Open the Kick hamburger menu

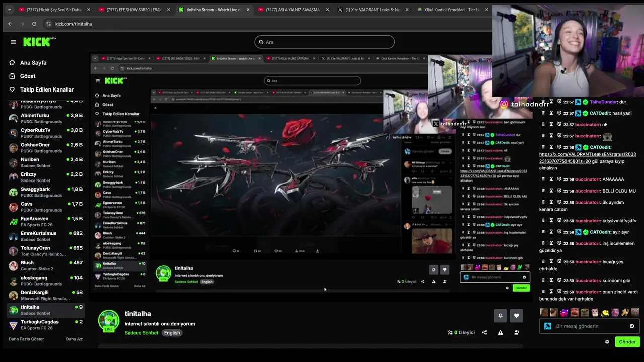pyautogui.click(x=13, y=42)
